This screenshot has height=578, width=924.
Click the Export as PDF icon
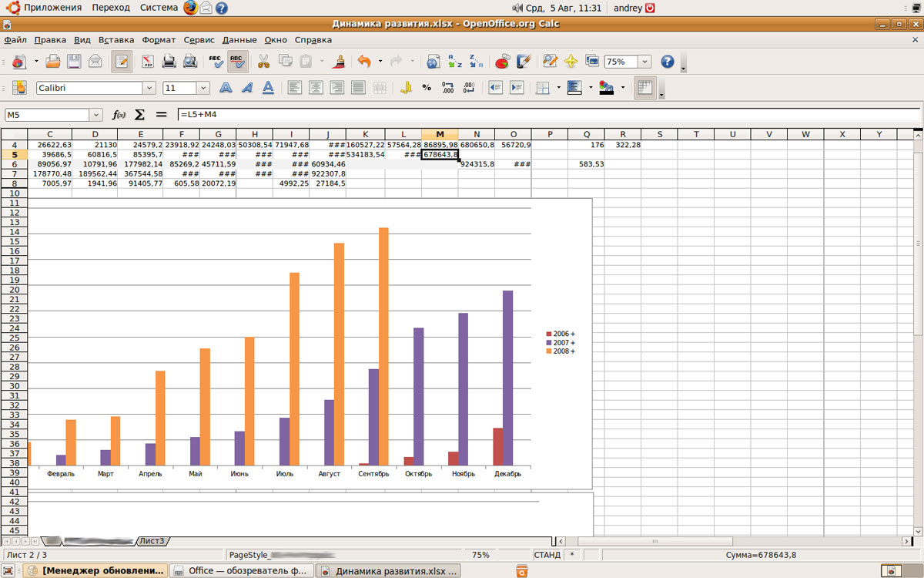click(148, 62)
